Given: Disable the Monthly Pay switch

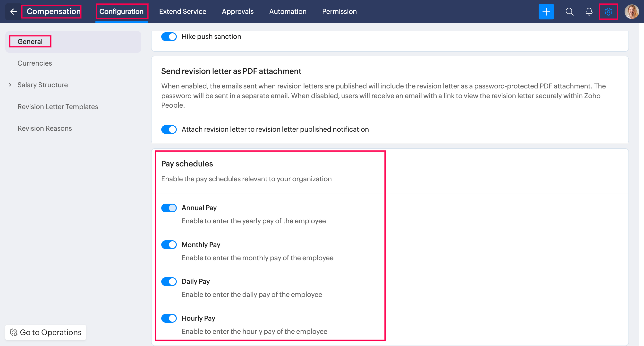Looking at the screenshot, I should pyautogui.click(x=169, y=245).
